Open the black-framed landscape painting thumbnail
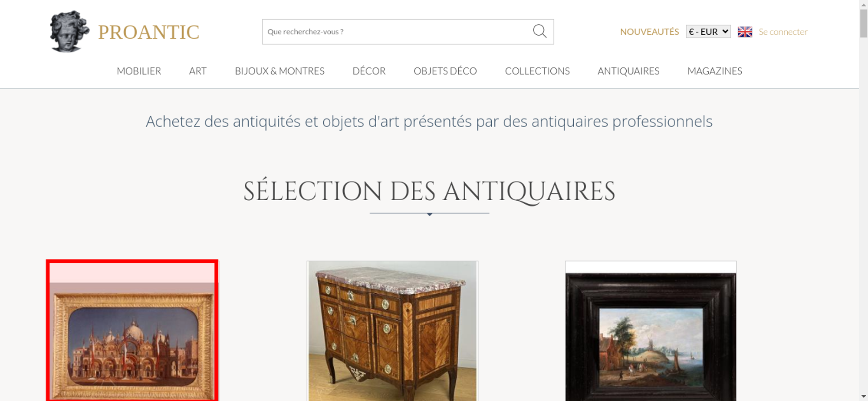The image size is (868, 401). click(x=651, y=331)
